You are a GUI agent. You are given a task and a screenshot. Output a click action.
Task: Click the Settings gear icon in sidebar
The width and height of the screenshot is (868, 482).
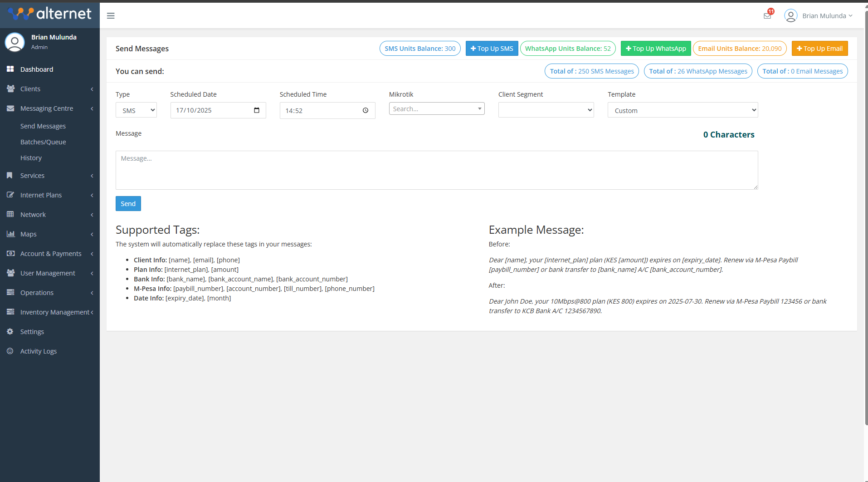10,332
